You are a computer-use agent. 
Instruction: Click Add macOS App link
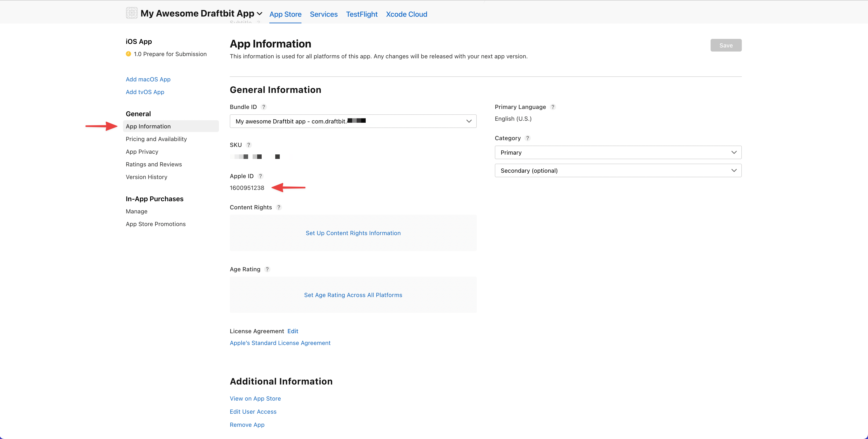coord(148,79)
